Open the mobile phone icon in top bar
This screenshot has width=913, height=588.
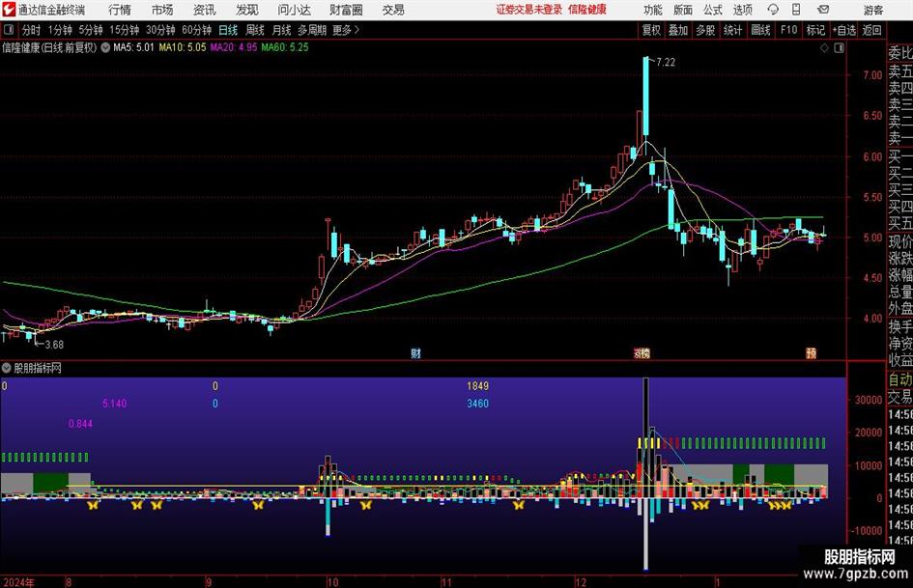point(796,10)
